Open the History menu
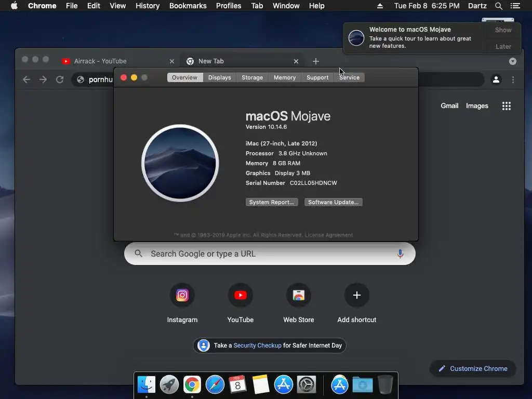 click(148, 6)
